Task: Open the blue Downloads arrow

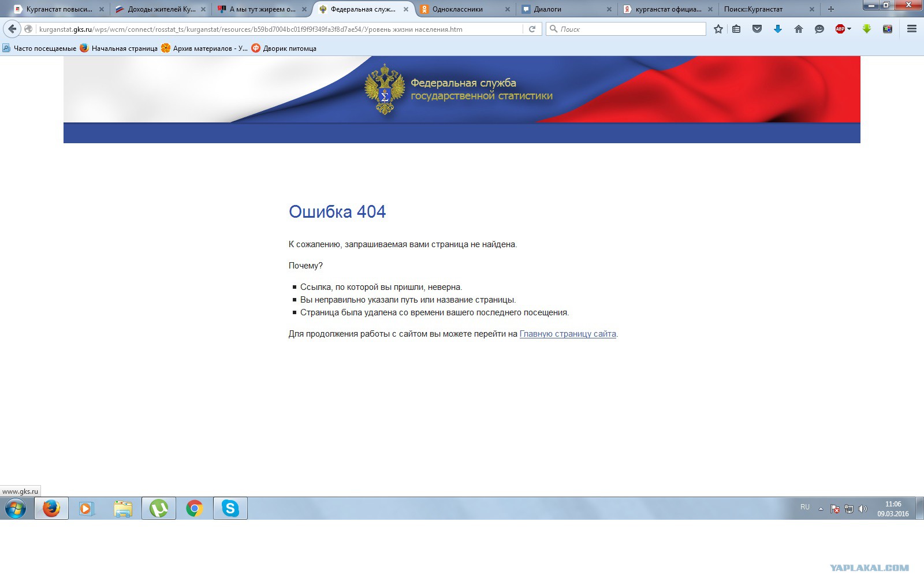Action: click(x=778, y=29)
